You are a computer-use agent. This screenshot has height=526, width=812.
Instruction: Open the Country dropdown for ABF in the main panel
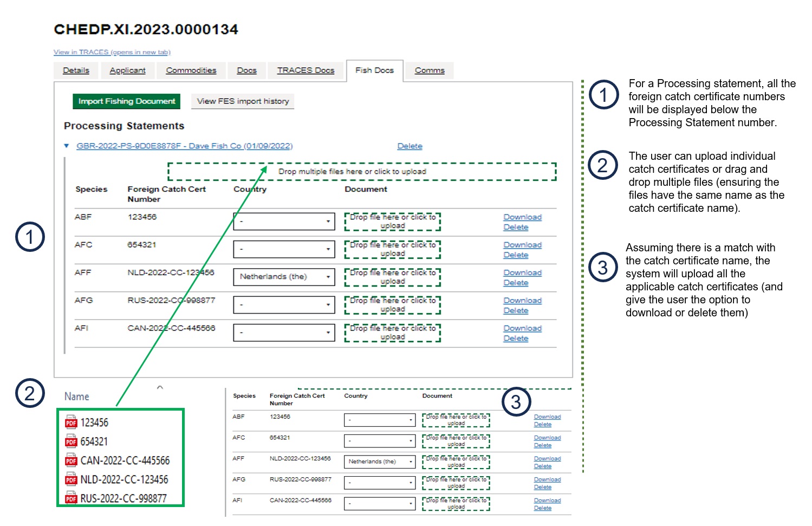[x=284, y=221]
